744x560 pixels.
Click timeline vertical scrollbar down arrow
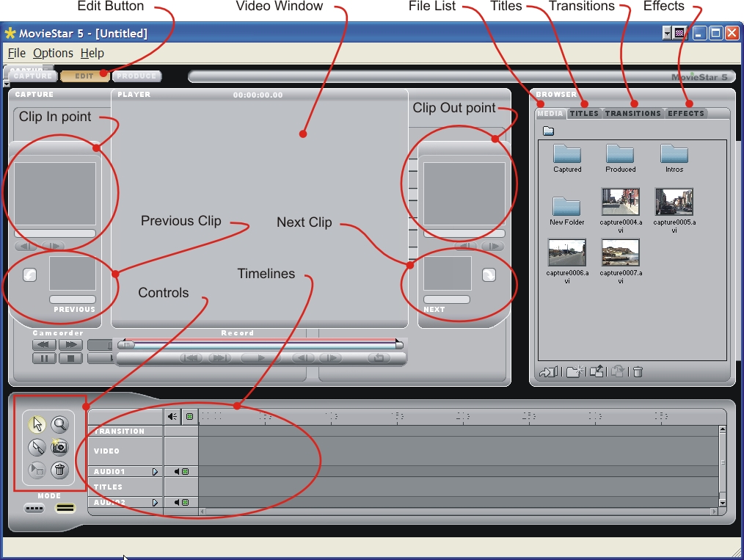point(722,503)
